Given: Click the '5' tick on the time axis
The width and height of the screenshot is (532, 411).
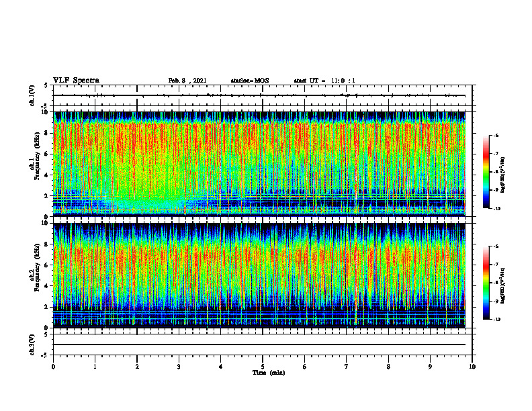Looking at the screenshot, I should tap(263, 367).
